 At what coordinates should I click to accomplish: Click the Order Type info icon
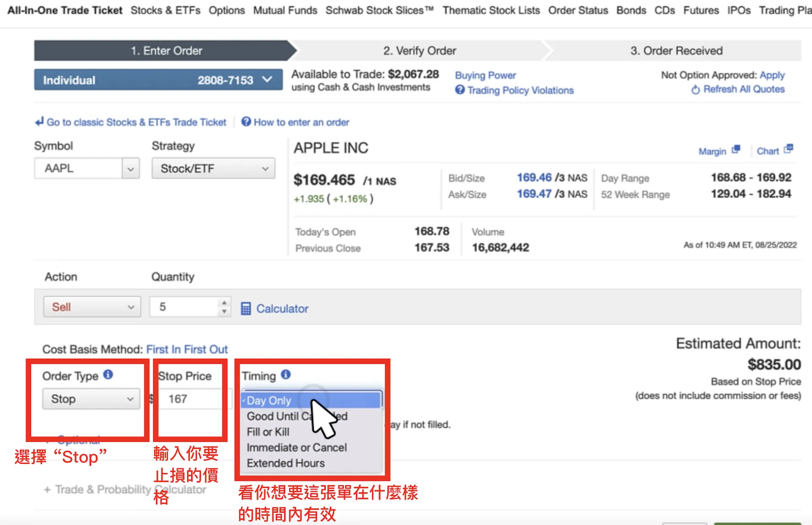pos(108,374)
